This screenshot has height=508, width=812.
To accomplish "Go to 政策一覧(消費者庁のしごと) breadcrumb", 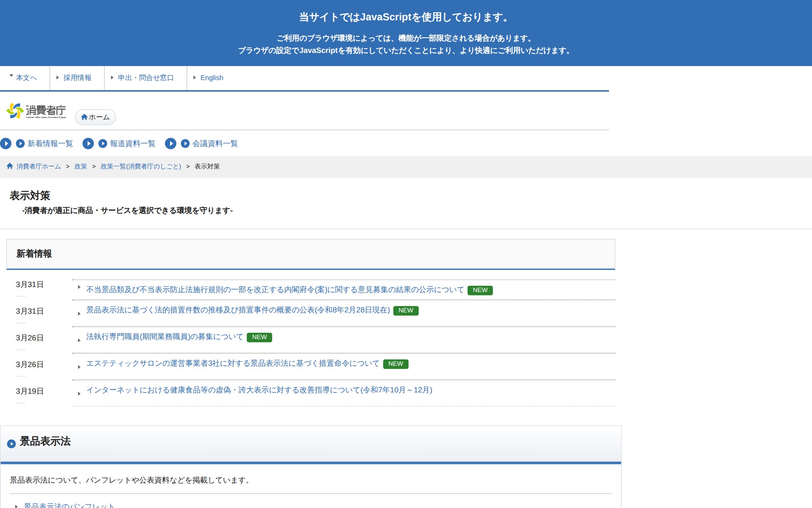I will 140,166.
